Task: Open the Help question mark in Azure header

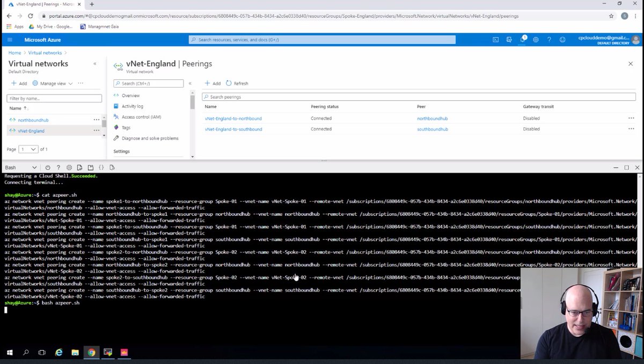Action: pos(549,40)
